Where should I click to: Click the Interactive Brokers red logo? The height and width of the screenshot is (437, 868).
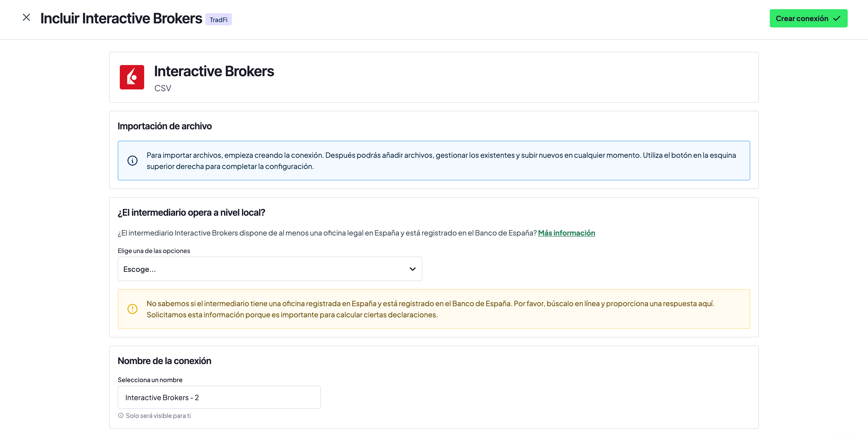(132, 77)
